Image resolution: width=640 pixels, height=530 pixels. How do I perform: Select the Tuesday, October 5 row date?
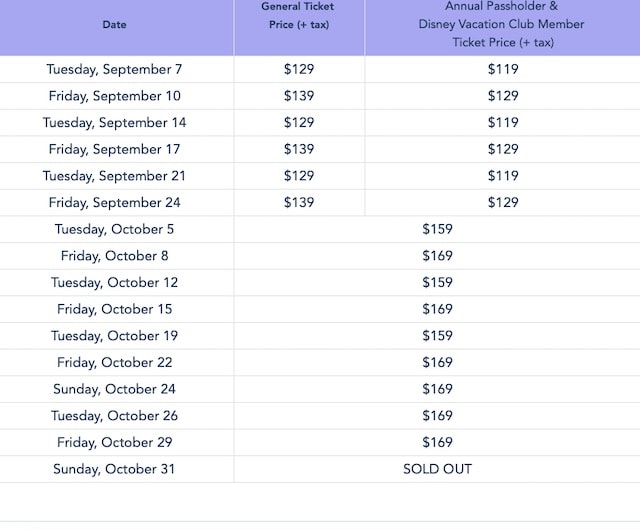pyautogui.click(x=114, y=229)
